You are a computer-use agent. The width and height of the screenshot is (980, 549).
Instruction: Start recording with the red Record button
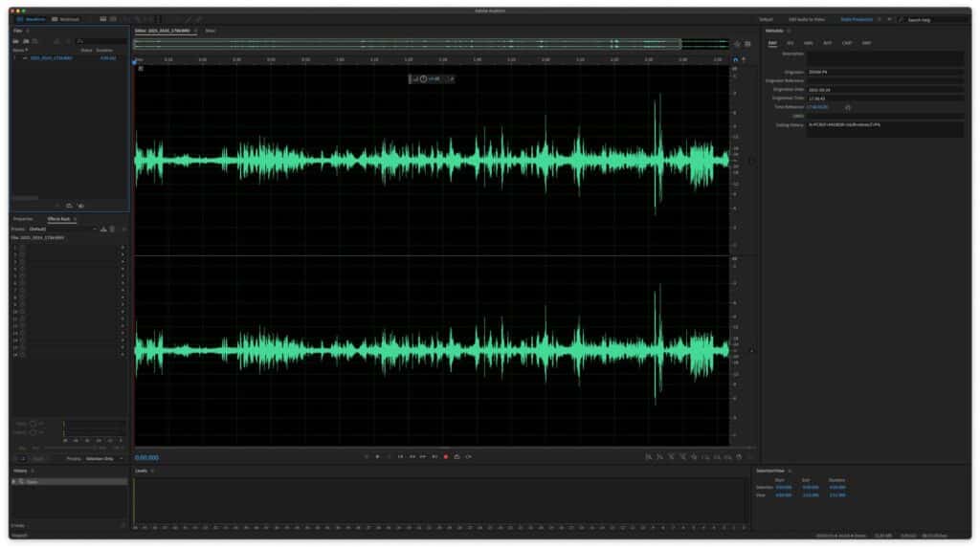(446, 456)
